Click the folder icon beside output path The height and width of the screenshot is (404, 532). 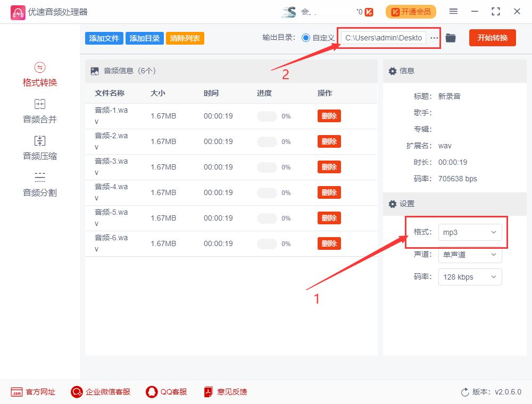450,38
